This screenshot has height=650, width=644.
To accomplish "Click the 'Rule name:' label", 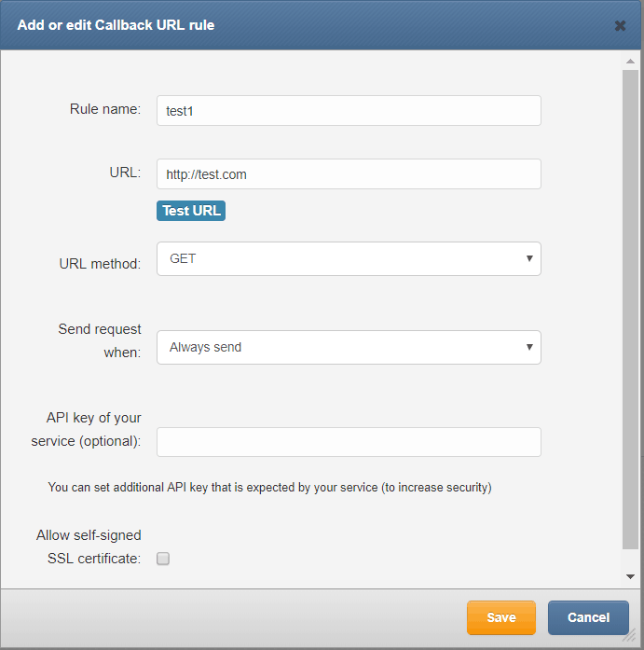I will click(x=105, y=109).
